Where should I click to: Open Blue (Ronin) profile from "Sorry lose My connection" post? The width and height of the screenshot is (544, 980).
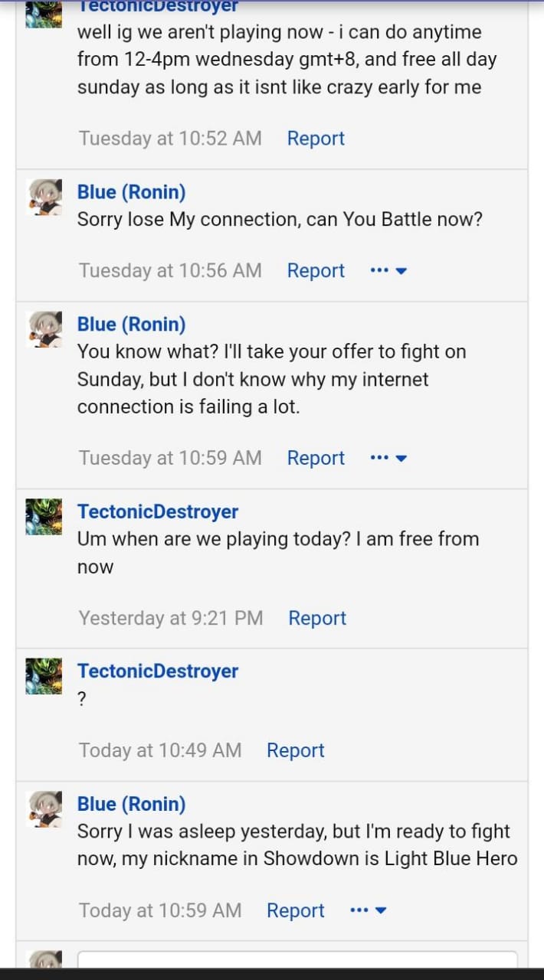tap(131, 192)
